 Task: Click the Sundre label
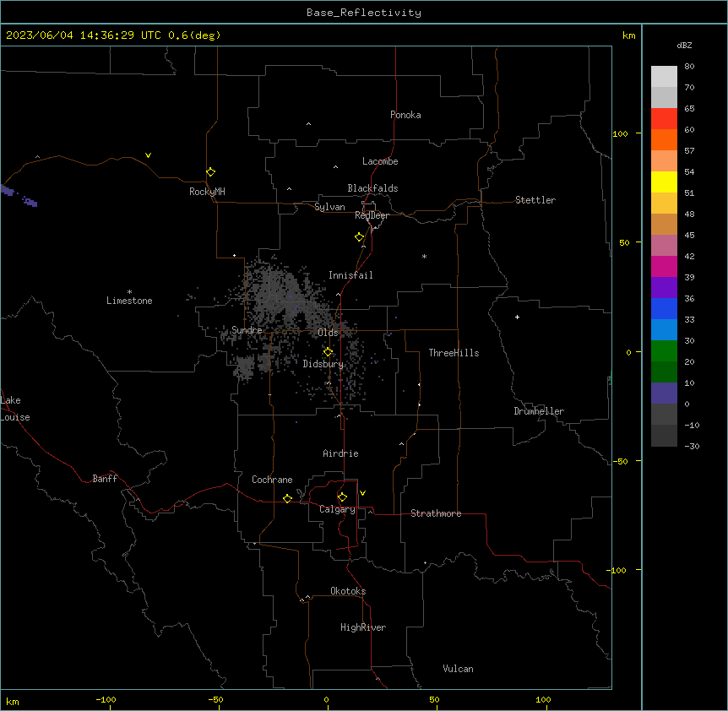pyautogui.click(x=247, y=330)
